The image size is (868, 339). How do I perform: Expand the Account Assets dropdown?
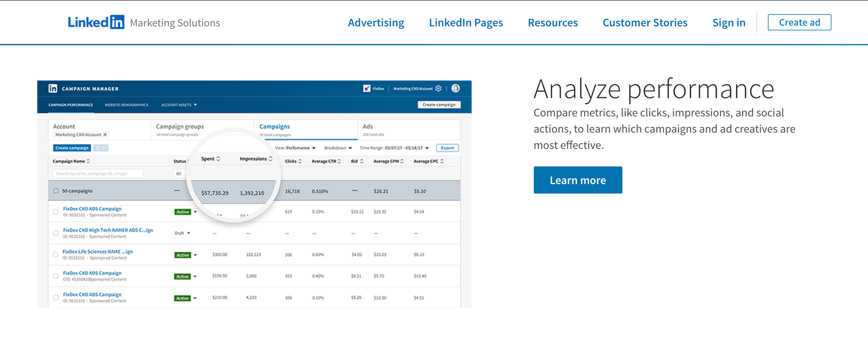click(179, 105)
